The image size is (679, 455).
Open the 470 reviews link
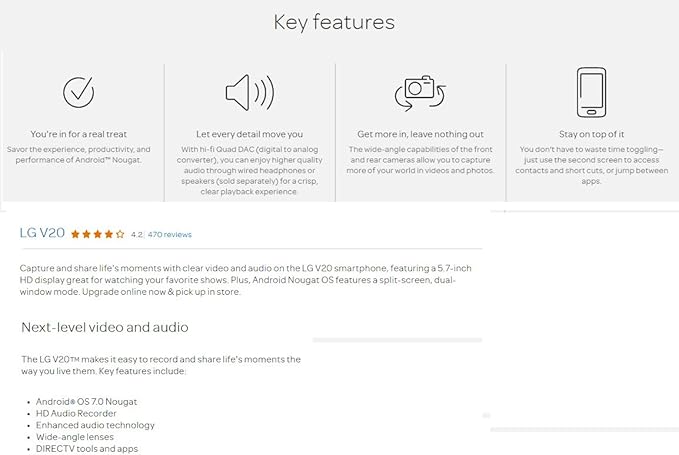coord(169,235)
